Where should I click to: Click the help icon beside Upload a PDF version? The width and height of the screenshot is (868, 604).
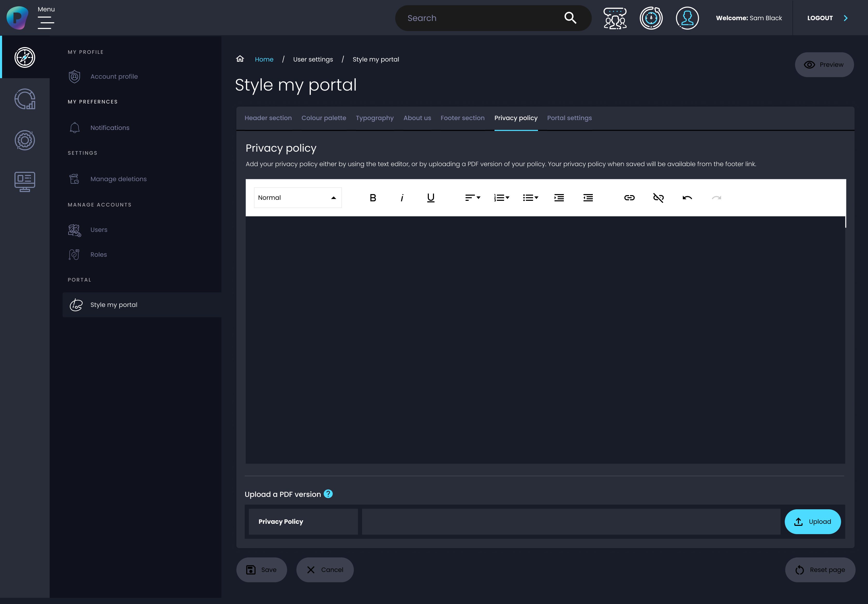328,494
